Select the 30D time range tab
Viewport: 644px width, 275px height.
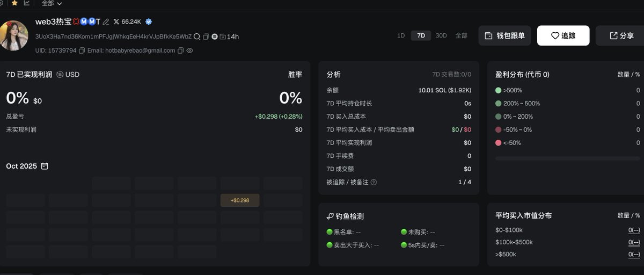441,35
